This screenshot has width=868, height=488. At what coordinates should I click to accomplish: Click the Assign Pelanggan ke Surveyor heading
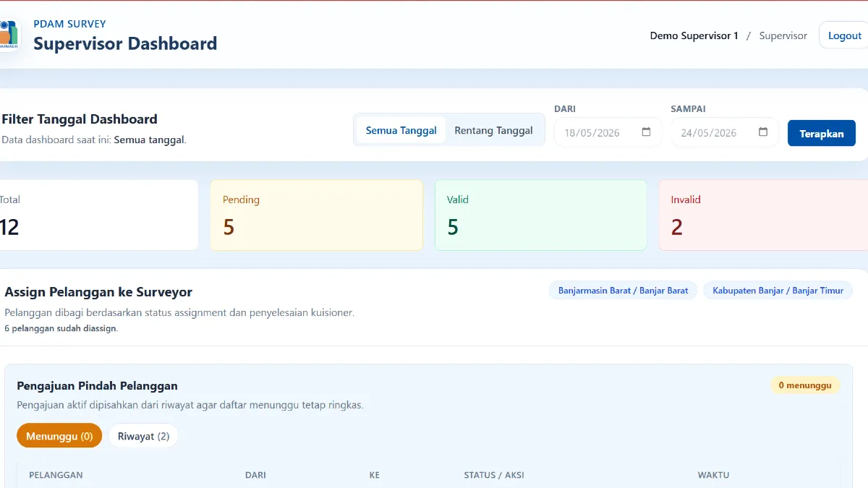[x=98, y=292]
